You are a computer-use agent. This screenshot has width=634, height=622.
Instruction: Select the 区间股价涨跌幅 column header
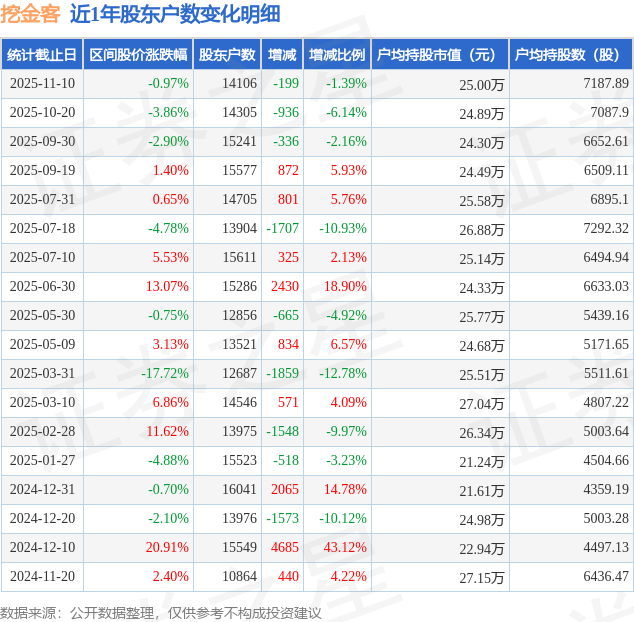138,55
